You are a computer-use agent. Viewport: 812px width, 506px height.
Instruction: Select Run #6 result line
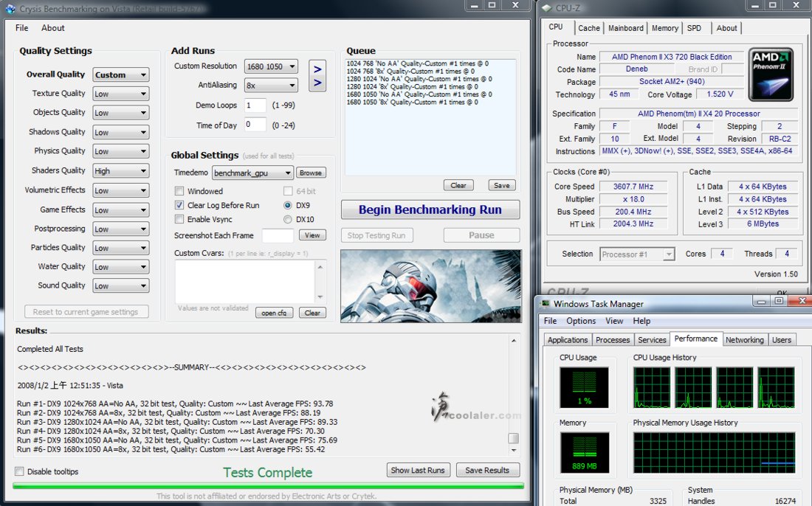(x=171, y=449)
